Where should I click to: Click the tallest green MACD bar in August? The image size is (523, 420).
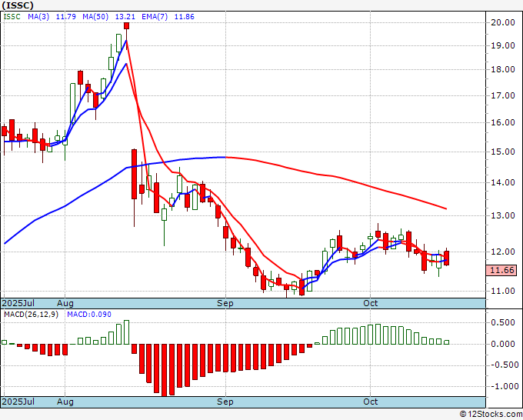click(126, 332)
